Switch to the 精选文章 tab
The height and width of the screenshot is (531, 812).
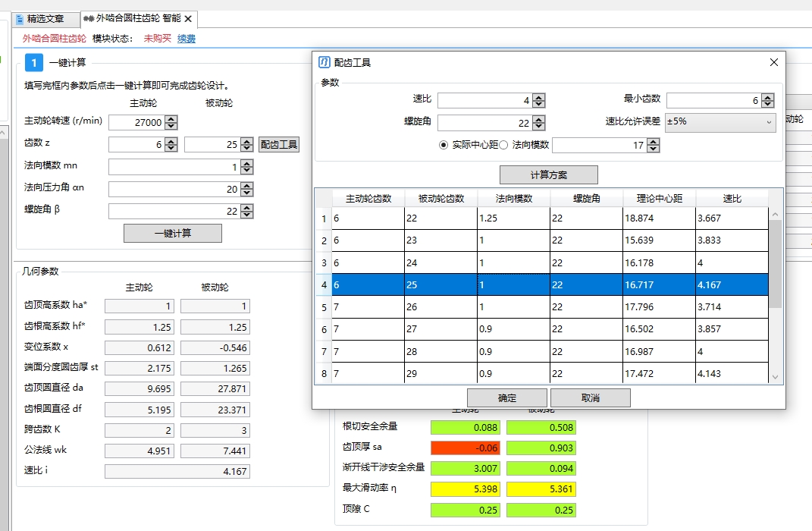coord(46,19)
